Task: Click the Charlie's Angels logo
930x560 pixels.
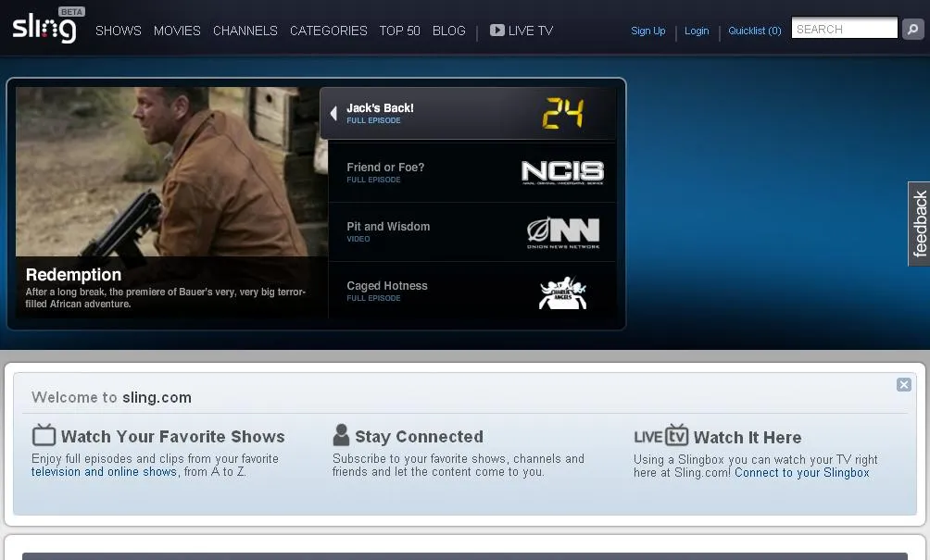Action: [x=562, y=292]
